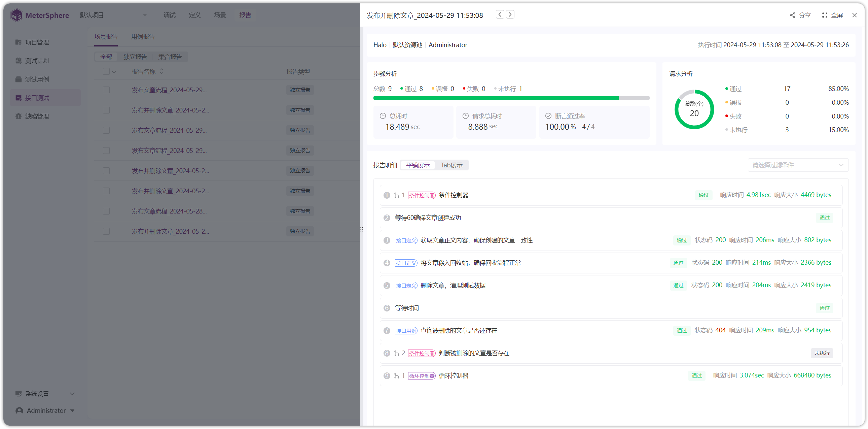This screenshot has width=868, height=429.
Task: Click the donut chart 总数 20
Action: tap(694, 109)
